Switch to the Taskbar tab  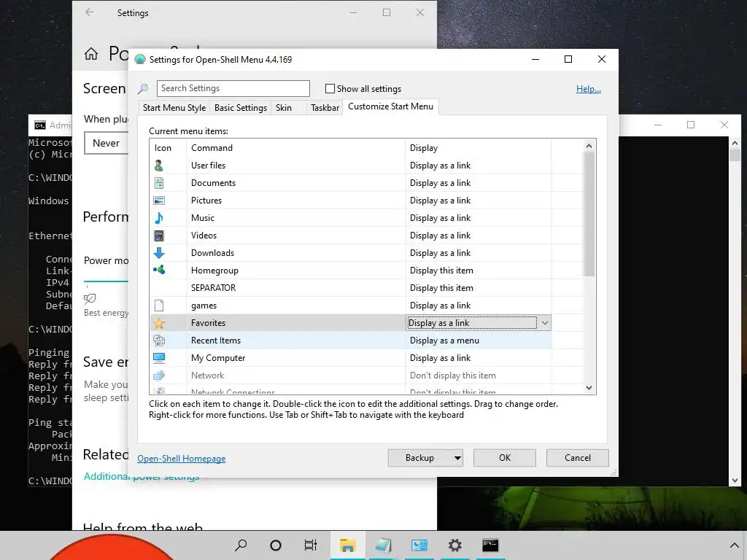325,108
